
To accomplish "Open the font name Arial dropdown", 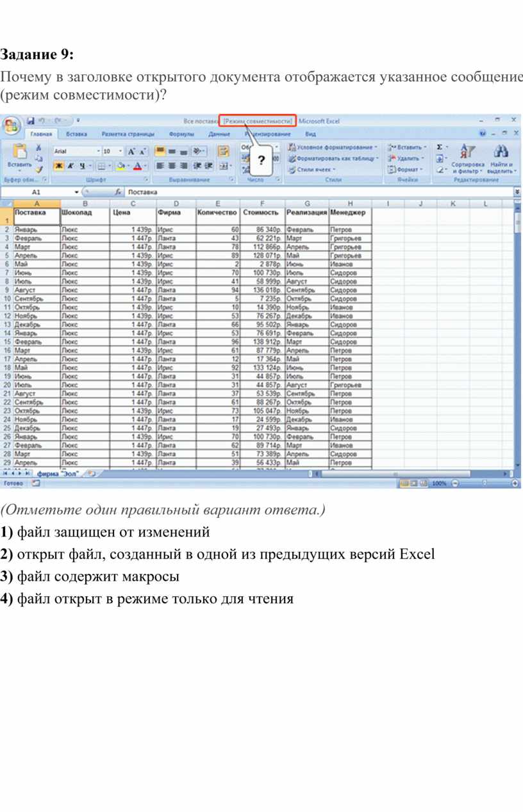I will (x=99, y=151).
